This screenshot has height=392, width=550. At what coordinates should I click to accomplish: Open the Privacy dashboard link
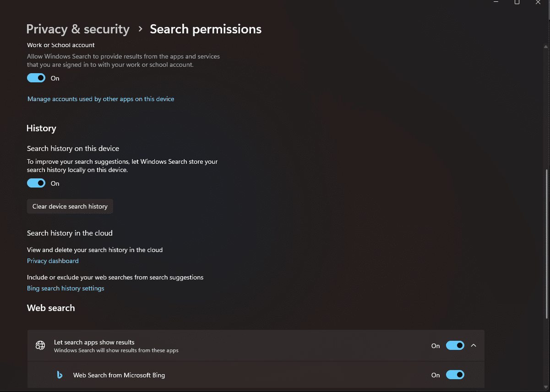tap(53, 261)
